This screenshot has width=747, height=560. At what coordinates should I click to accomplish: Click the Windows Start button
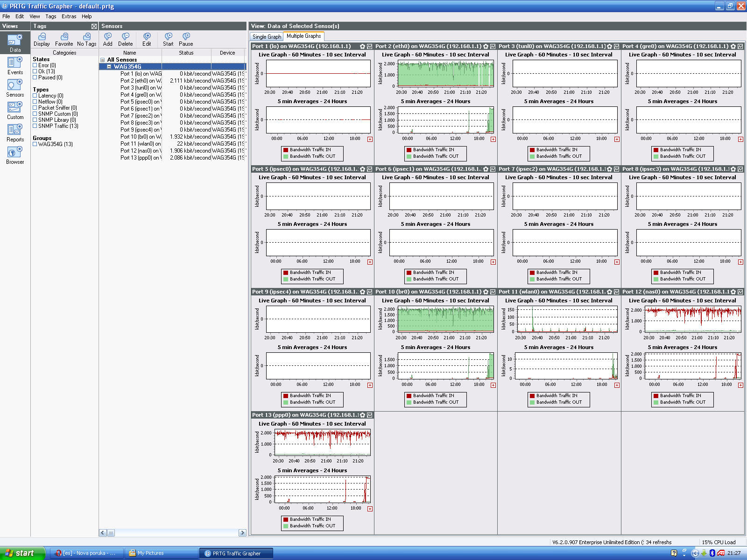(22, 553)
